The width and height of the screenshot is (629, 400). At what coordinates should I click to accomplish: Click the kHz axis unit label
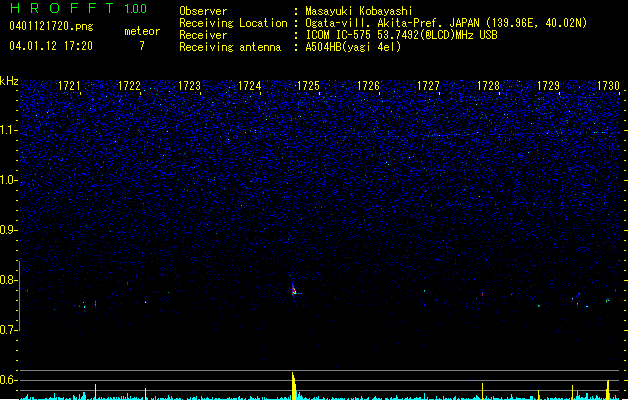coord(10,81)
